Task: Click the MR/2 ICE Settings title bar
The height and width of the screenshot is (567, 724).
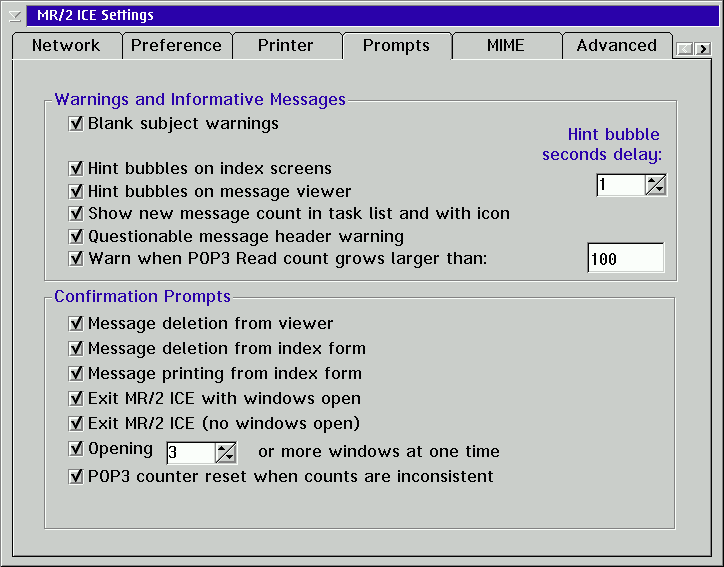Action: (x=372, y=16)
